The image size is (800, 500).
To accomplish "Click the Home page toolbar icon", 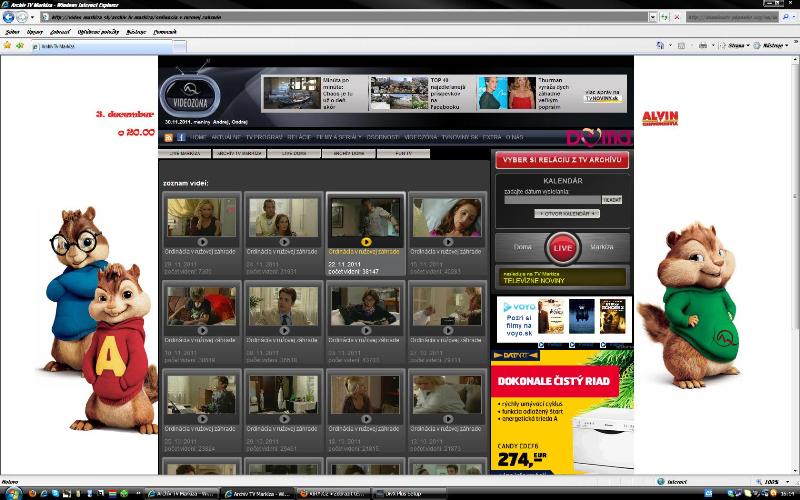I will pyautogui.click(x=660, y=46).
